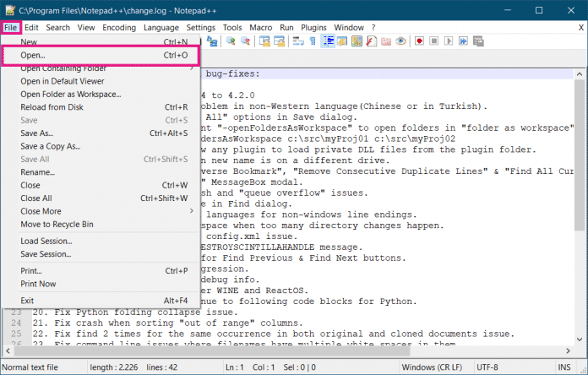This screenshot has height=375, width=588.
Task: Click the Zoom In toolbar icon
Action: (x=231, y=41)
